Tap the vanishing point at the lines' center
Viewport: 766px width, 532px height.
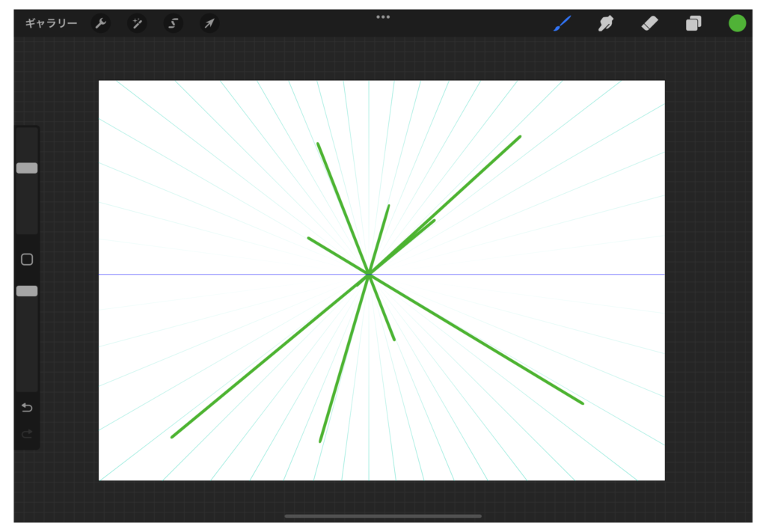(x=369, y=275)
